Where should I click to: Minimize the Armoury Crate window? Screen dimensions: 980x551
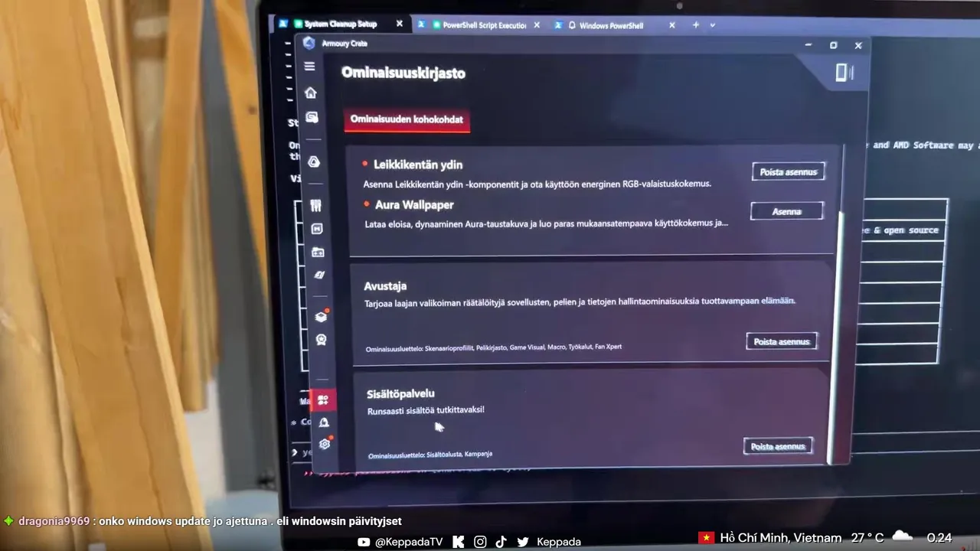click(x=808, y=45)
